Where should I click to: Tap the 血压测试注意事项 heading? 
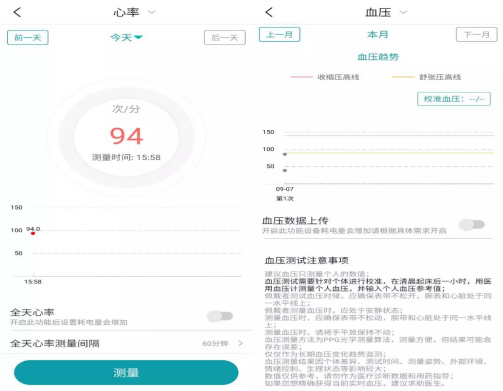pos(306,260)
